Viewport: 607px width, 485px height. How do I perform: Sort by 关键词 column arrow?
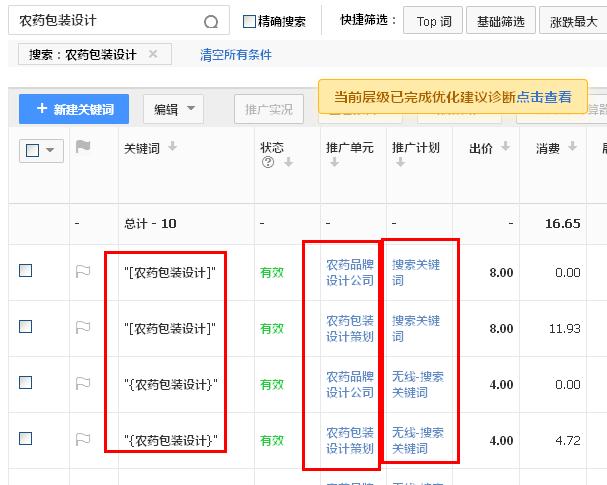point(173,147)
